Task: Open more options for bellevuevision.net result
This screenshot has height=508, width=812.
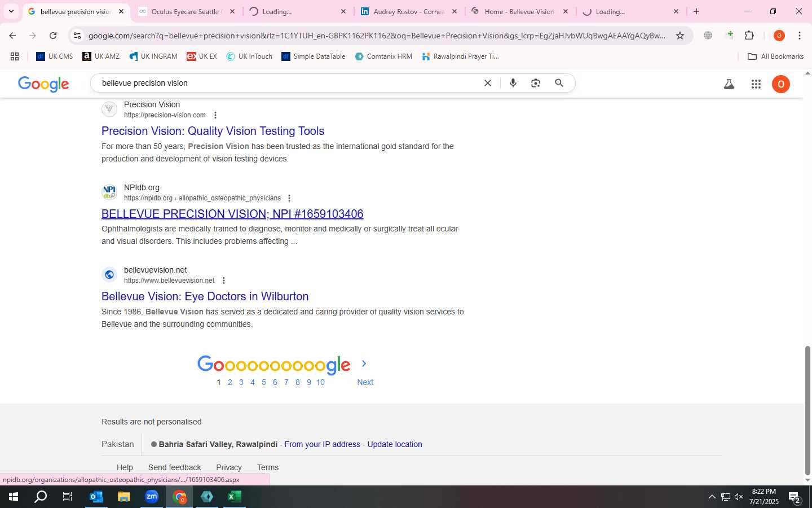Action: 224,281
